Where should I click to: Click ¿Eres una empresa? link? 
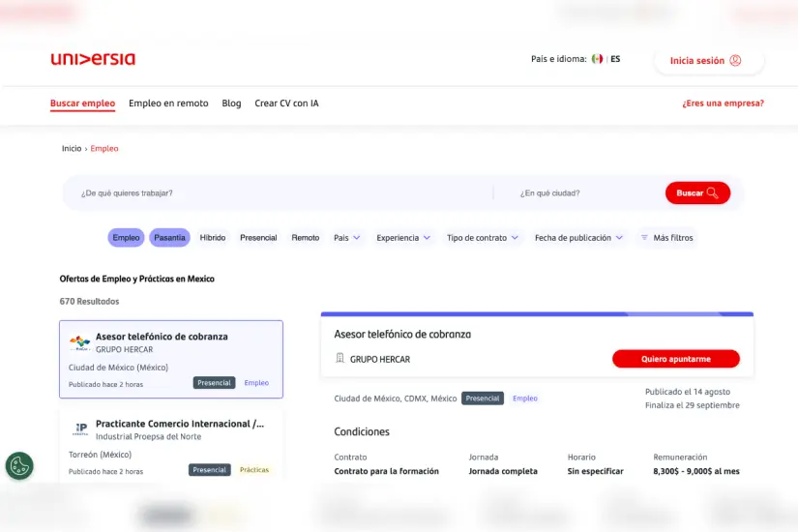[723, 103]
